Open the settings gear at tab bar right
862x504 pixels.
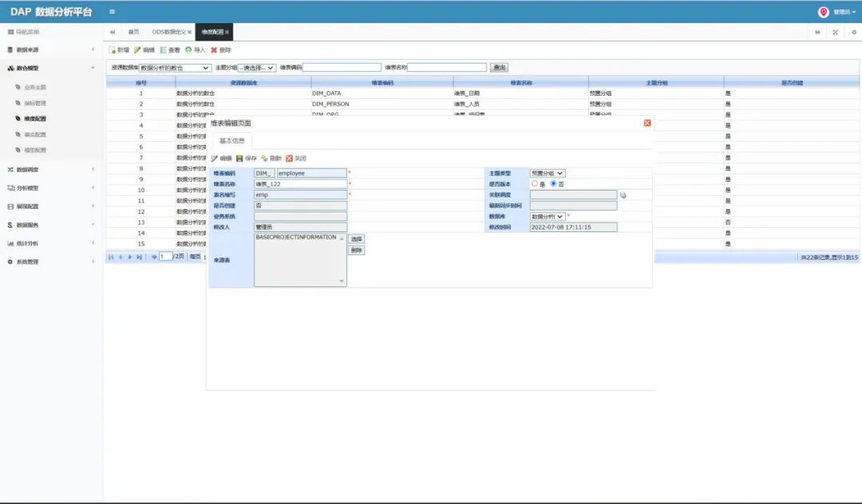tap(854, 32)
